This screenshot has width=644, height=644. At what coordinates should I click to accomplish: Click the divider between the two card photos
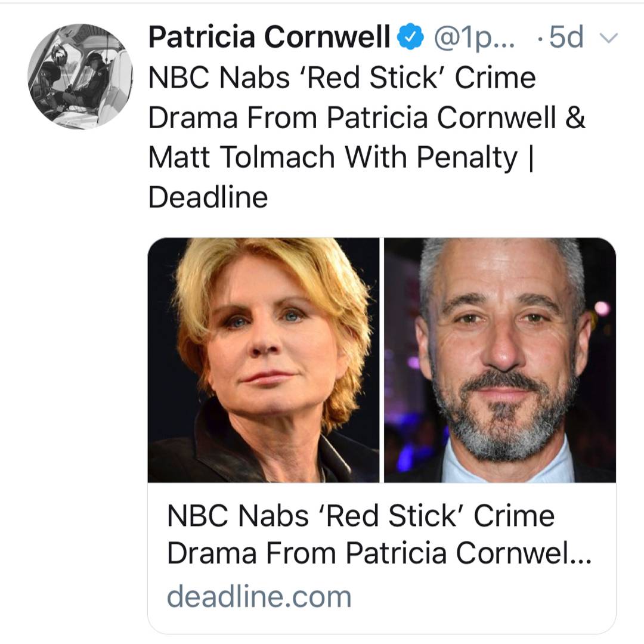382,360
